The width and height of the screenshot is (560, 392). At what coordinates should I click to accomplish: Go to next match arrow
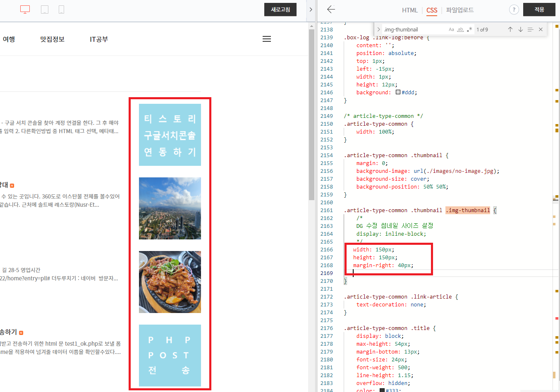click(520, 29)
